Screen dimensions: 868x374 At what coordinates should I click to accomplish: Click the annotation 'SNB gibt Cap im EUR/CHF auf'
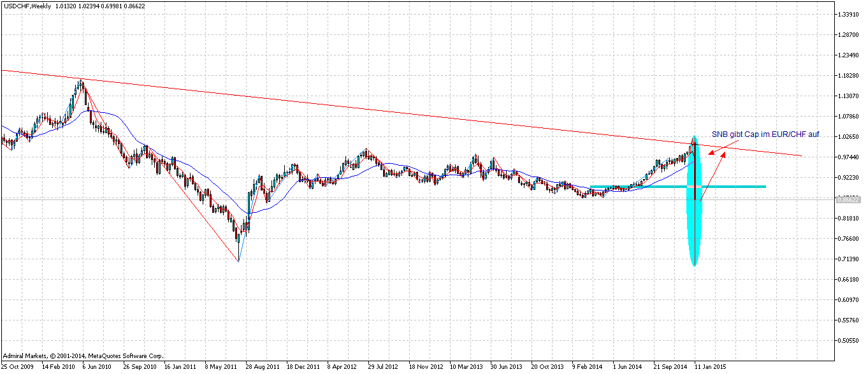pos(765,135)
